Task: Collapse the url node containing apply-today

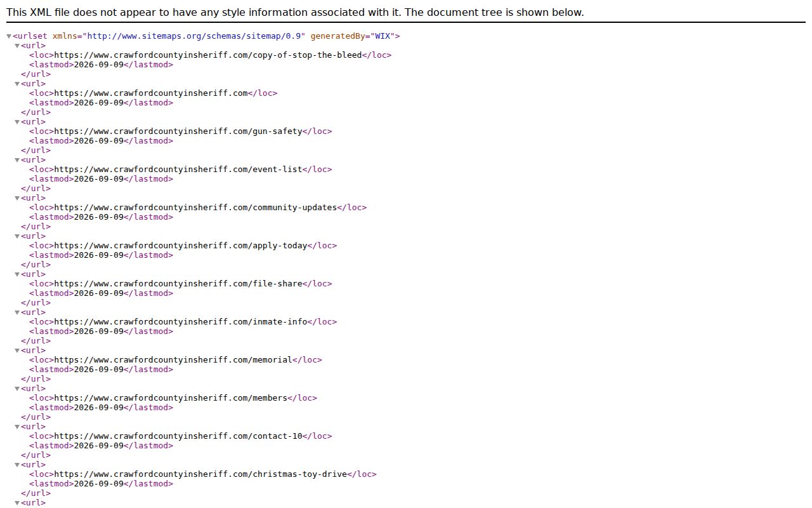Action: click(17, 236)
